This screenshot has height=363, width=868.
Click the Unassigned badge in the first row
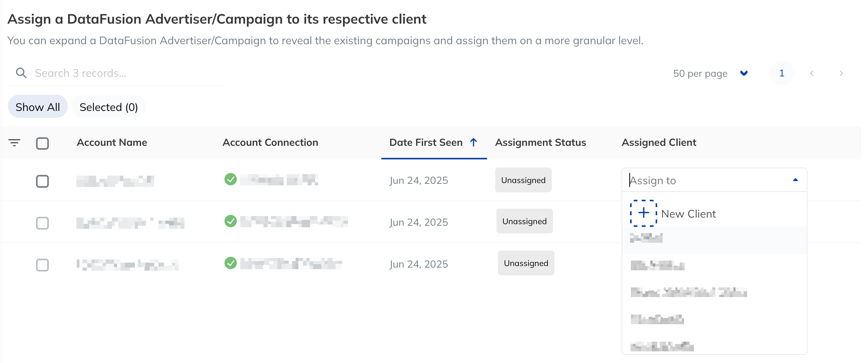tap(523, 180)
